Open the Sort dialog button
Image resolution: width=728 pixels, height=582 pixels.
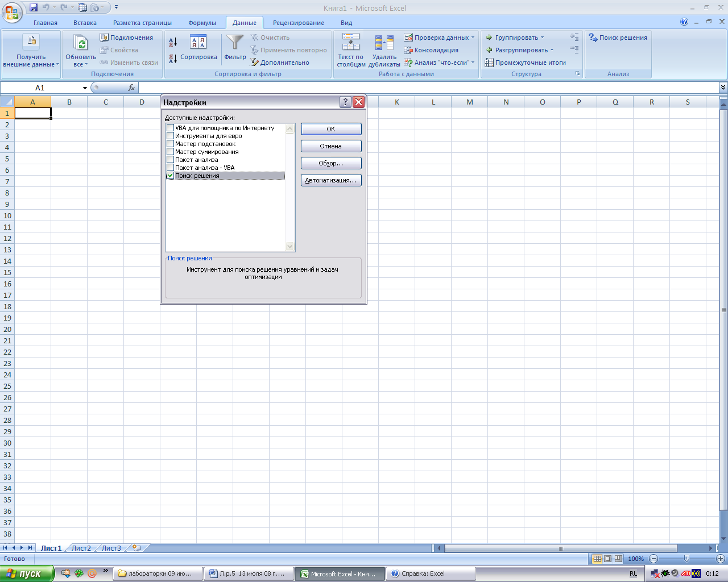click(198, 48)
